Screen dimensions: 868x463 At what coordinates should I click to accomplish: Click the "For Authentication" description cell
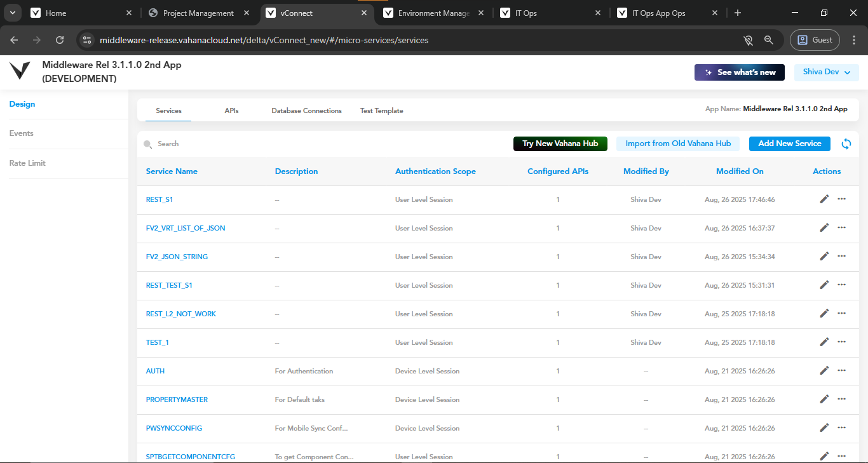coord(304,371)
